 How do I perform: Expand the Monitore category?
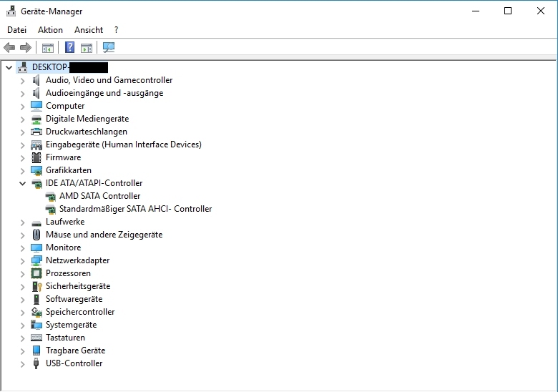coord(22,248)
